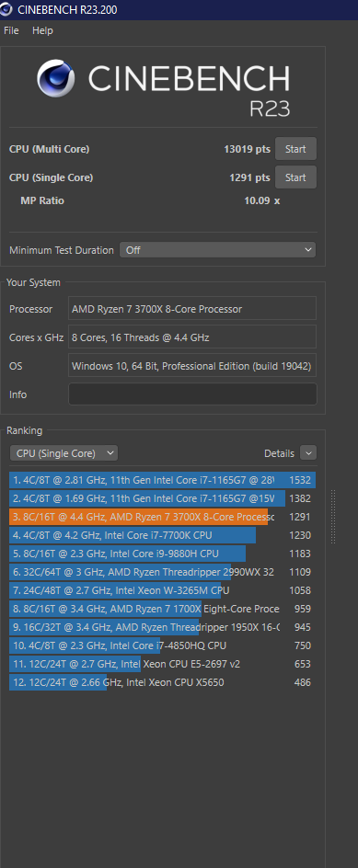This screenshot has width=358, height=868.
Task: Grab the dotted panel splitter handle
Action: click(333, 517)
